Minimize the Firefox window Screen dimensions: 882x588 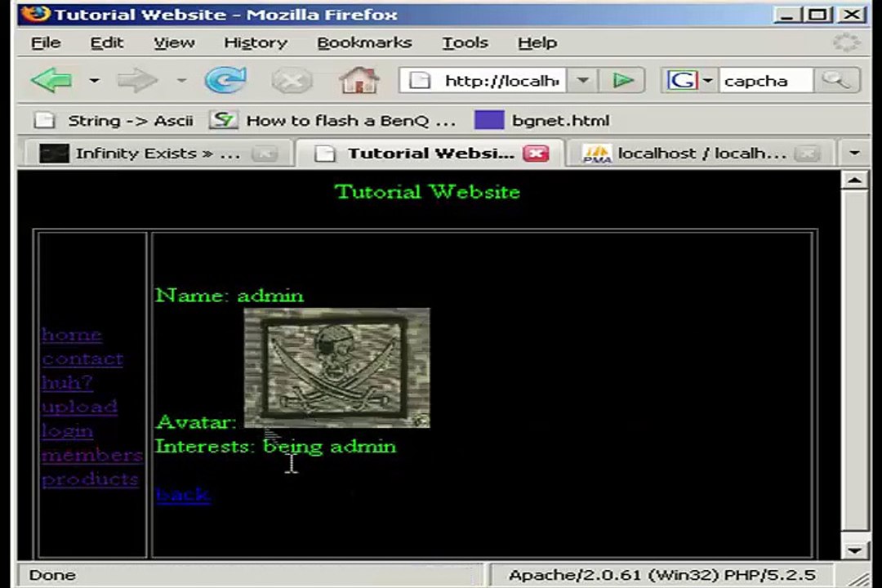click(x=787, y=14)
